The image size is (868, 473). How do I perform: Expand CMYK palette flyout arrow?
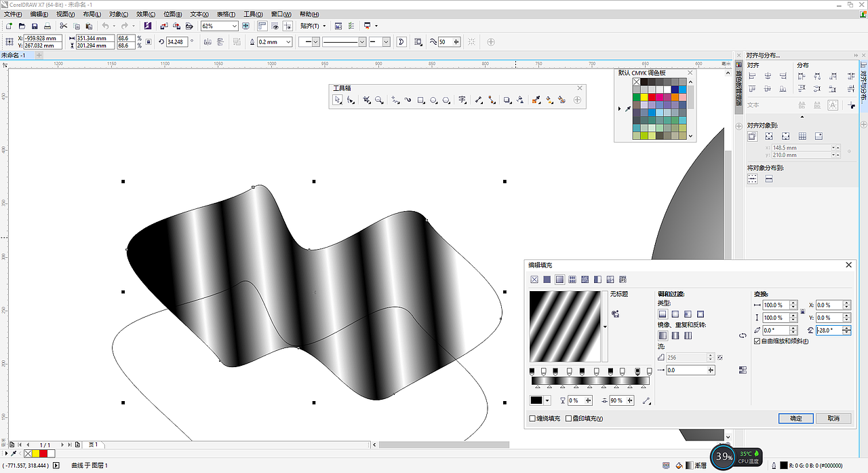(618, 108)
